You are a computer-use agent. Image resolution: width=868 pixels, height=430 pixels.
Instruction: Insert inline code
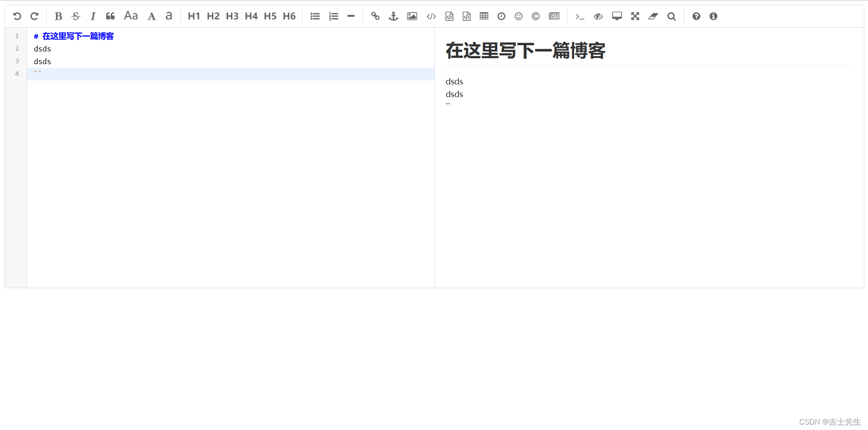pyautogui.click(x=431, y=16)
